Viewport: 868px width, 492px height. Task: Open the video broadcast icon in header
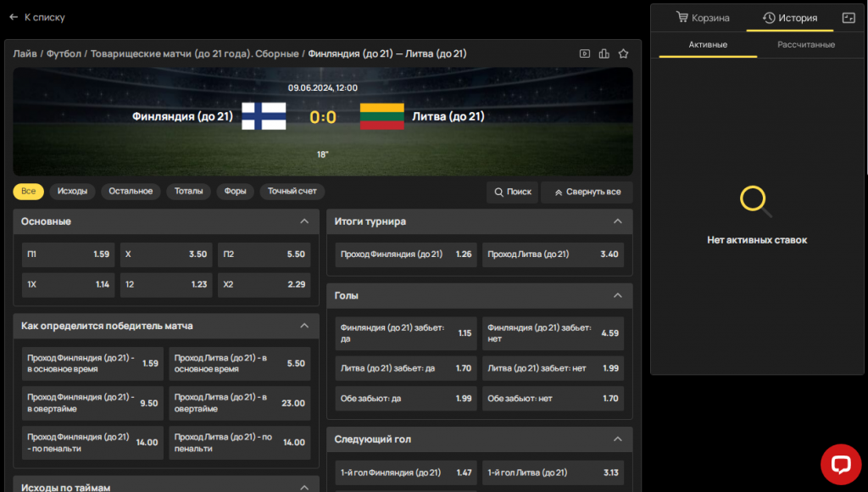coord(585,53)
